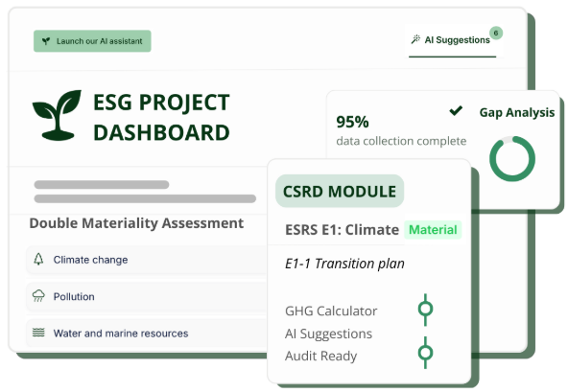The image size is (568, 392).
Task: Click the tree icon beside Climate change
Action: coord(38,259)
